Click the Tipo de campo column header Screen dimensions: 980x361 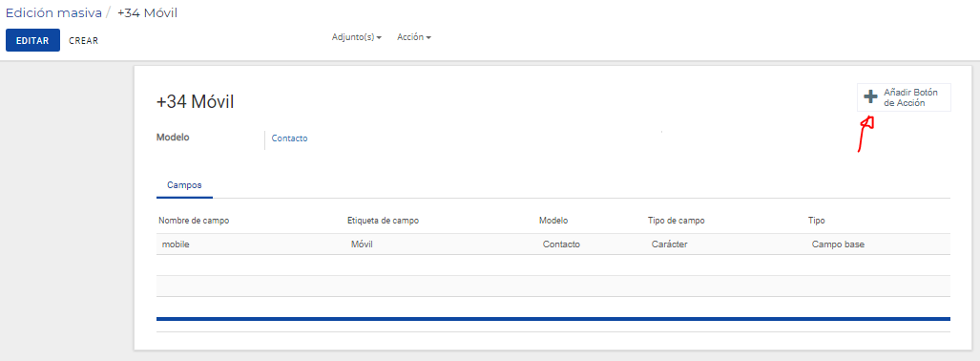tap(677, 221)
